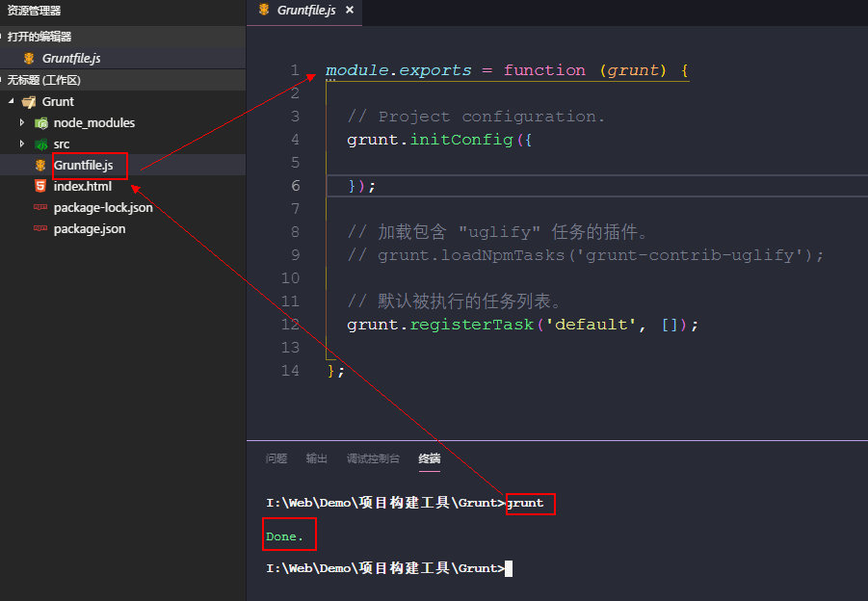This screenshot has height=601, width=868.
Task: Open the 输出 panel tab
Action: (317, 458)
